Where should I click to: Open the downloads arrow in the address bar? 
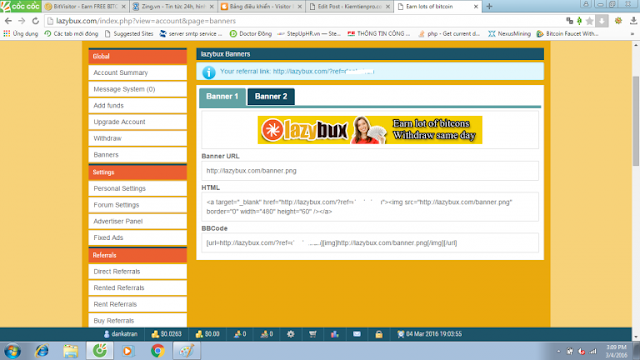click(x=602, y=21)
